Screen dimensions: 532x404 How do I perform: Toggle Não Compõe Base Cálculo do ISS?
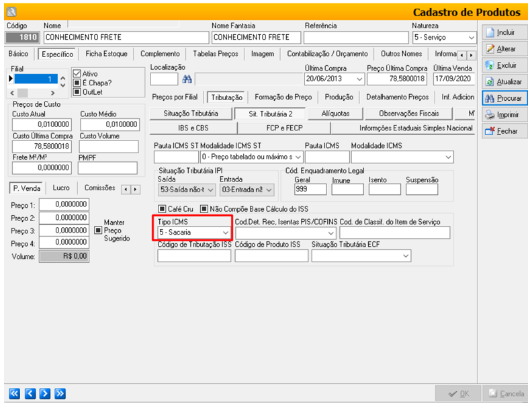coord(204,208)
